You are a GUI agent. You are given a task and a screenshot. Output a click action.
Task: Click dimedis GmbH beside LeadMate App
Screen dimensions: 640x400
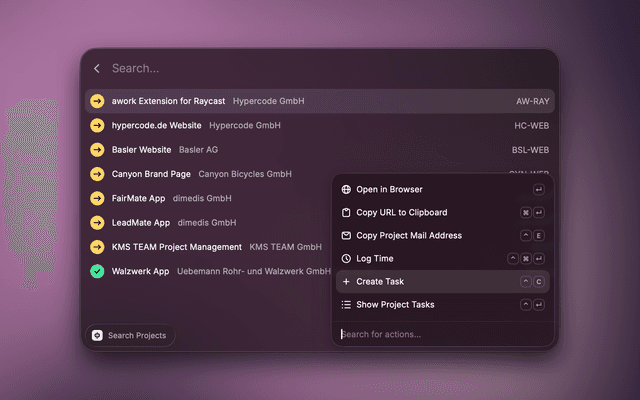coord(207,222)
